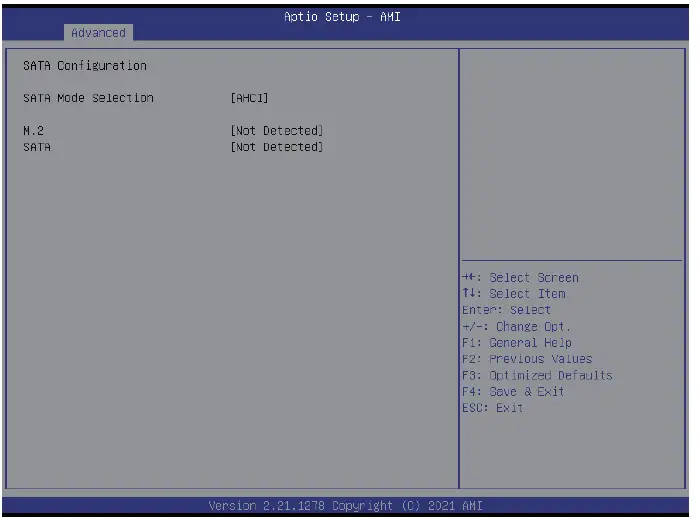Screen dimensions: 698x517
Task: Click the Enter: Select help line
Action: (x=506, y=310)
